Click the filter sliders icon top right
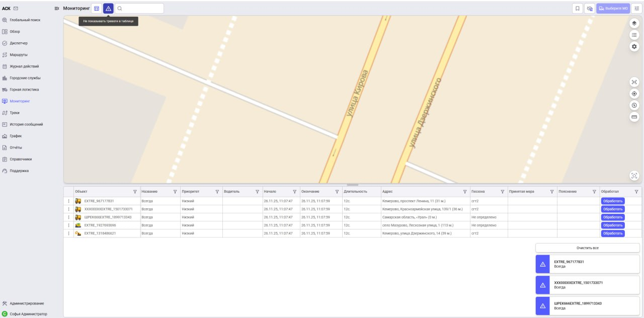This screenshot has width=644, height=318. [636, 9]
